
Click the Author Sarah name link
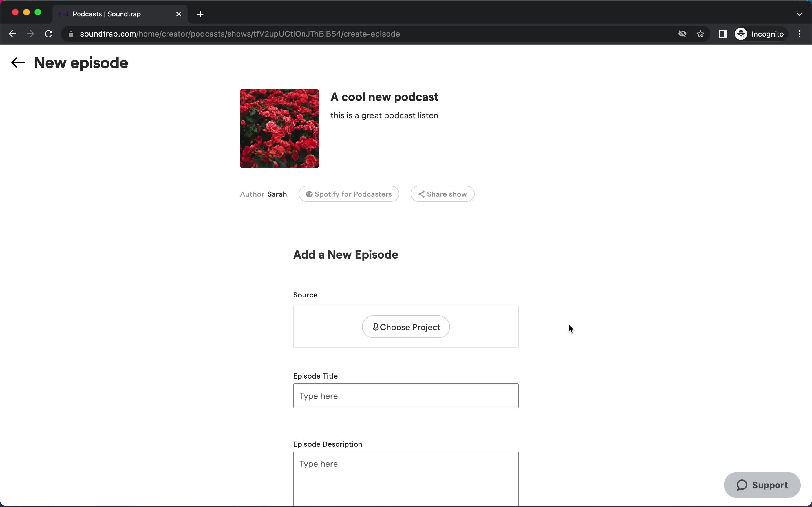(277, 194)
